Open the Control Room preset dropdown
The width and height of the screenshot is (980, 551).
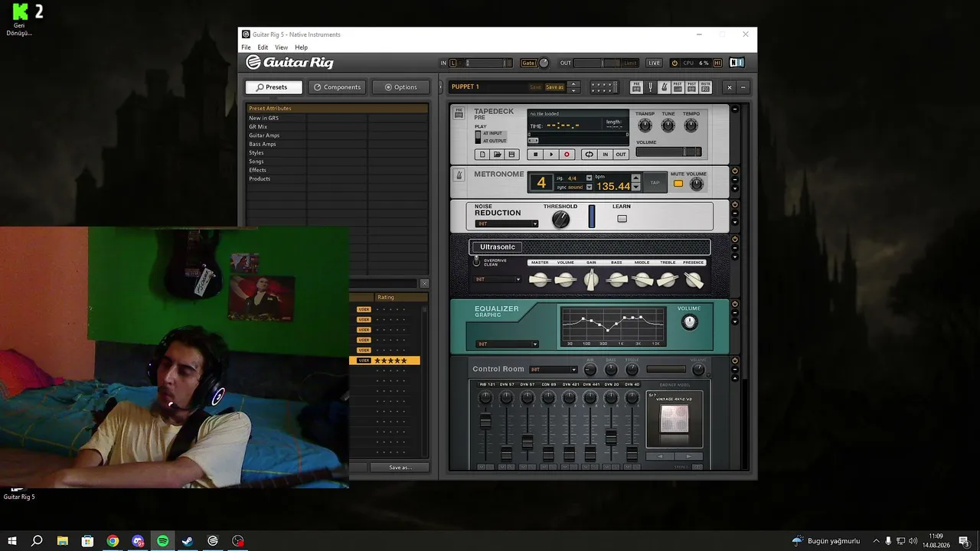(x=553, y=370)
